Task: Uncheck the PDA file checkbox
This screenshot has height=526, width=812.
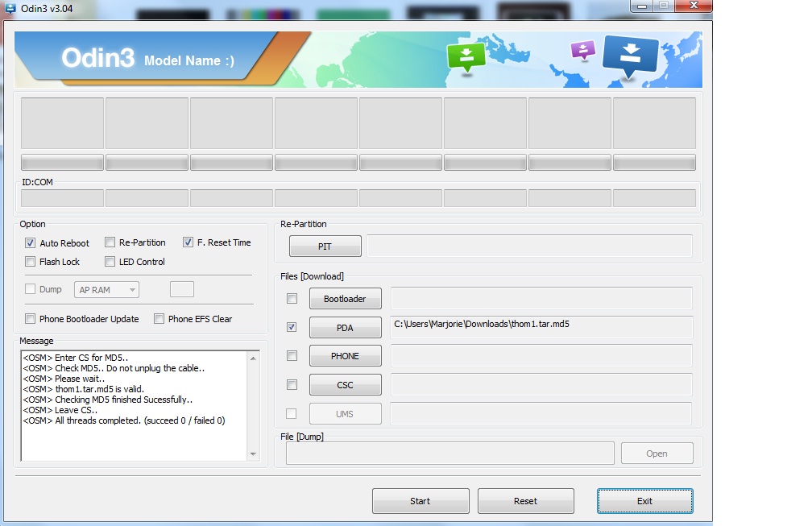Action: (x=292, y=327)
